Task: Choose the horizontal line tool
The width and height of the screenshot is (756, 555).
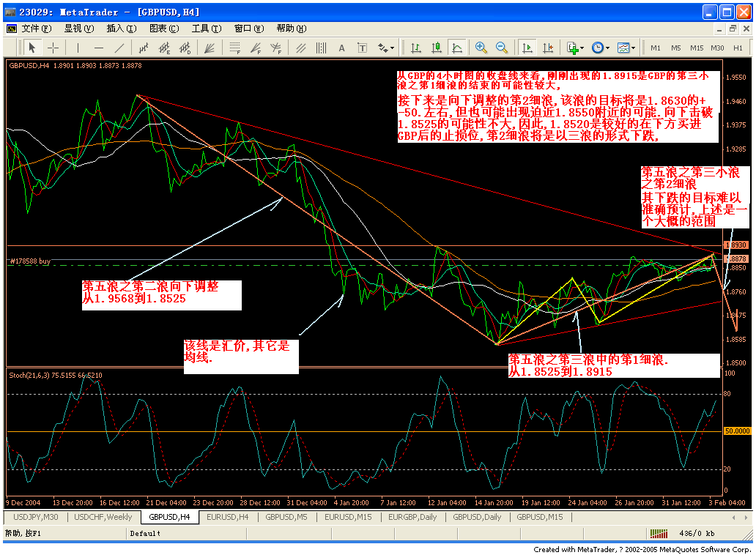Action: tap(99, 48)
